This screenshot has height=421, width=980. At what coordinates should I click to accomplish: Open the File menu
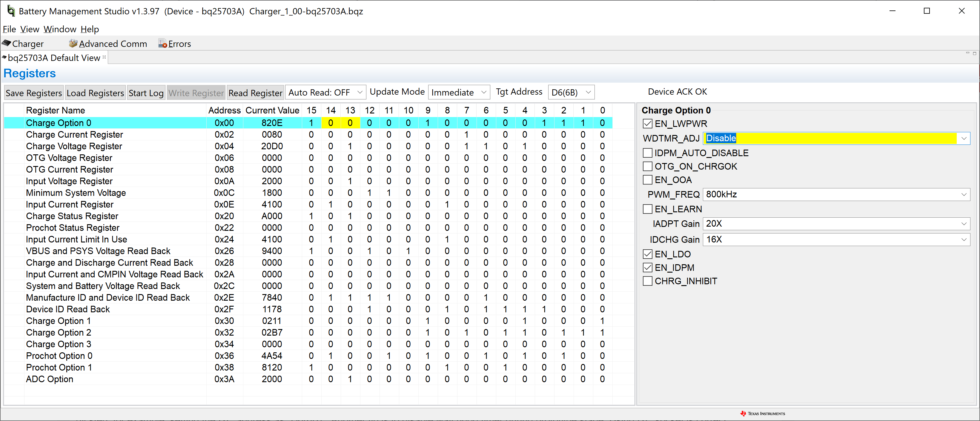[x=9, y=29]
